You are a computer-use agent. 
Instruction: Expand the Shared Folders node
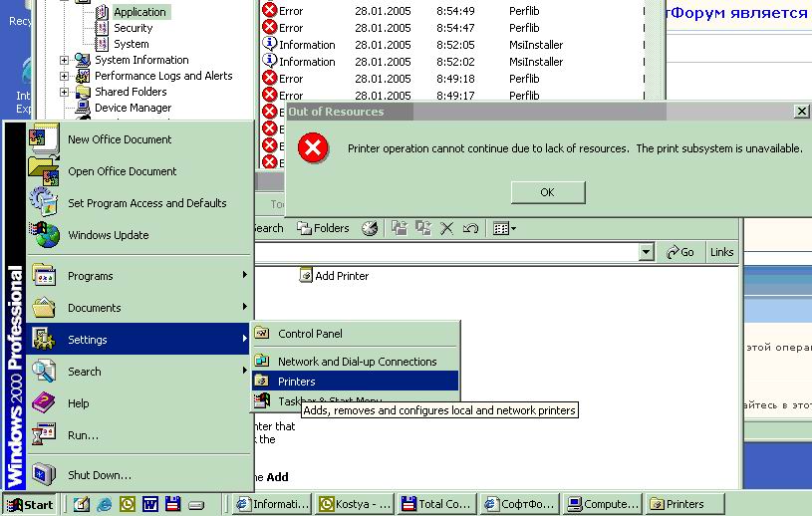click(x=64, y=92)
